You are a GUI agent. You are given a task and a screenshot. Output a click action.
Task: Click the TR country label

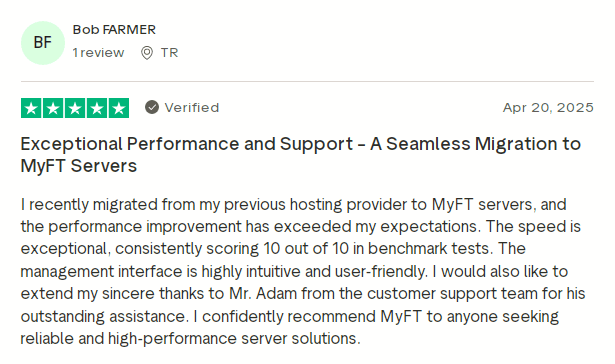(x=169, y=53)
